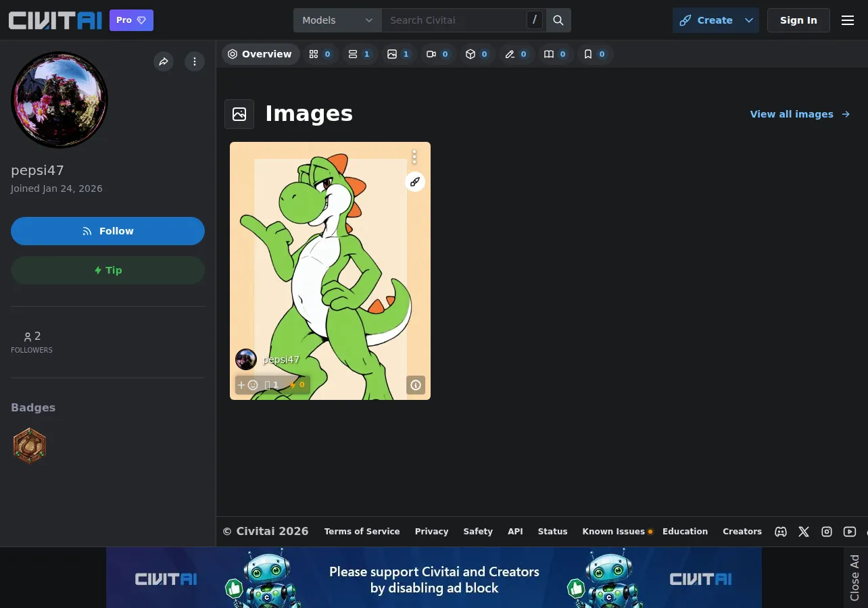
Task: Open the Education footer link
Action: 685,532
